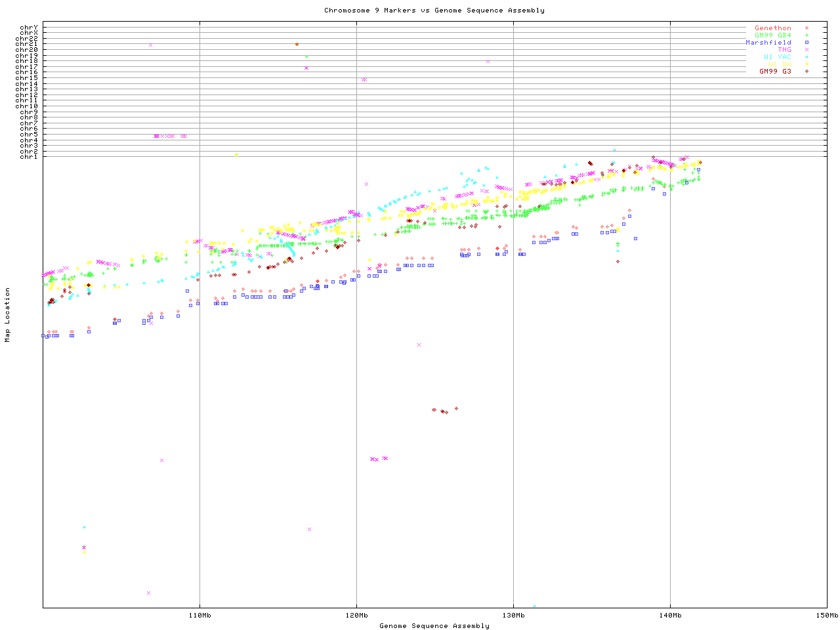The height and width of the screenshot is (630, 840).
Task: Click the cyan WI YAC triangle marker
Action: [x=807, y=57]
